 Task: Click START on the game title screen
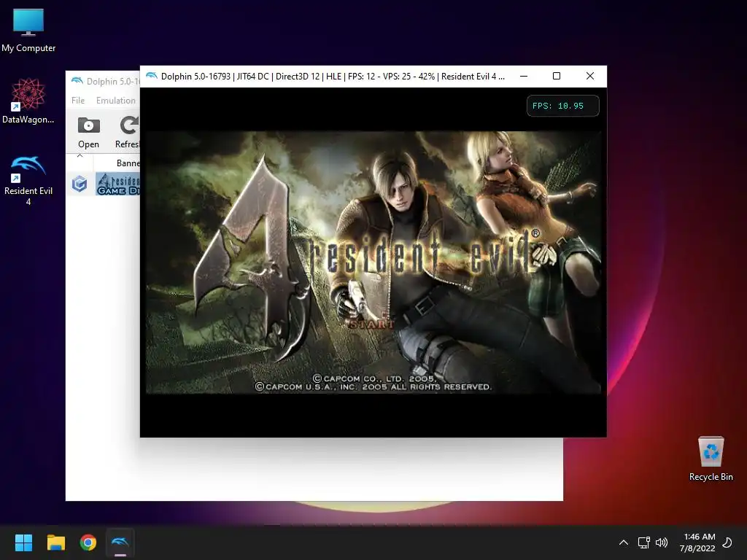point(371,324)
